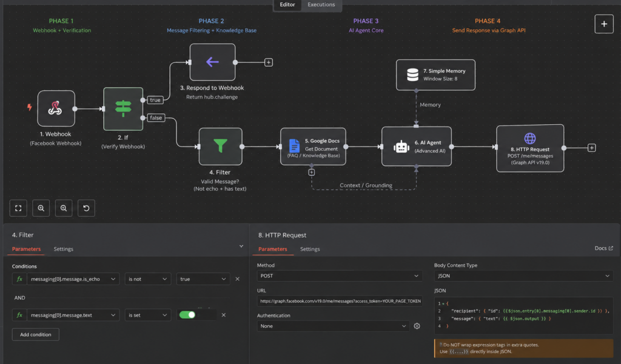Open the AI Agent robot node
This screenshot has height=364, width=621.
pyautogui.click(x=416, y=147)
